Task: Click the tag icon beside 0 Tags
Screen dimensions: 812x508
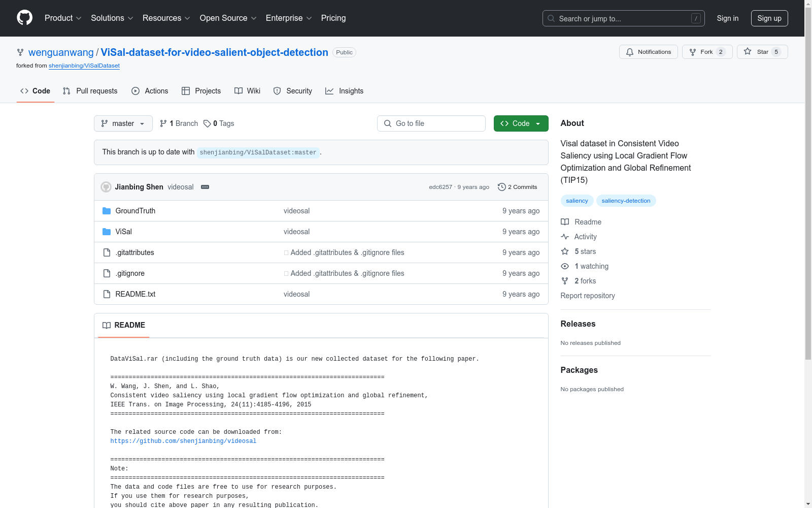Action: point(207,123)
